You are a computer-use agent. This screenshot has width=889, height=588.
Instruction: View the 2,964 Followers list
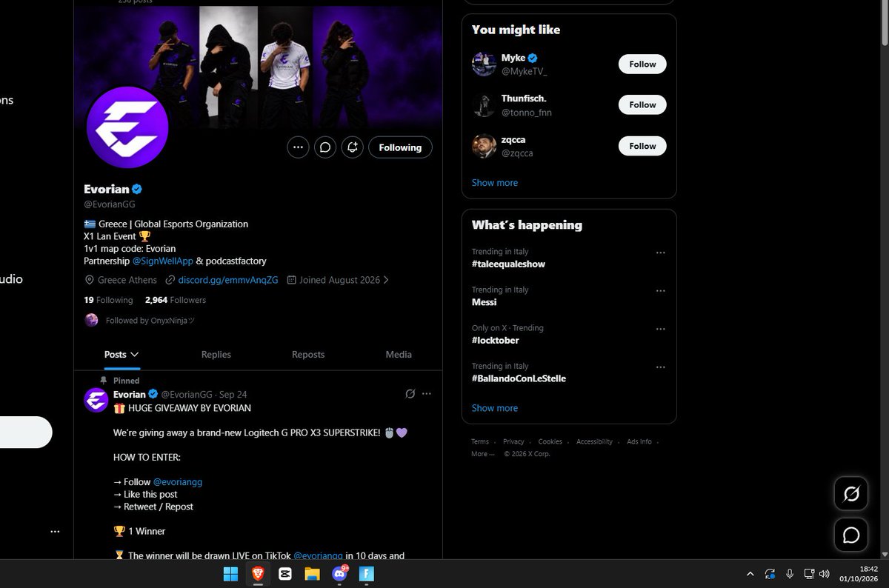point(176,300)
